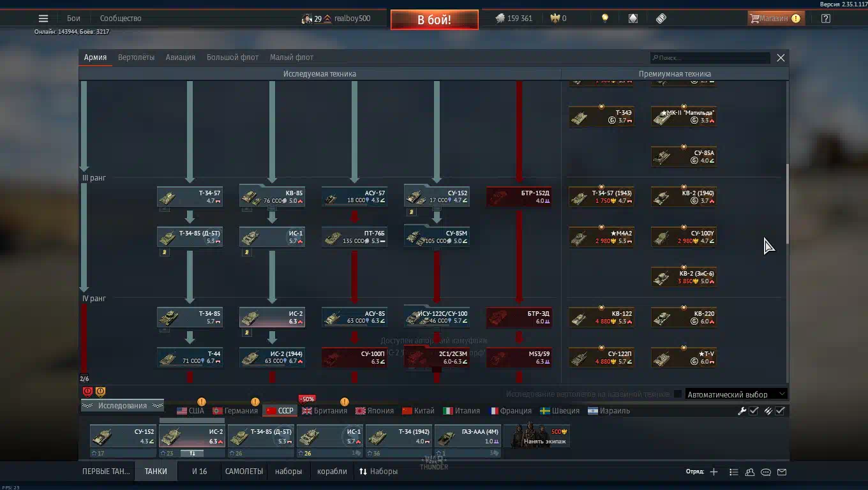868x490 pixels.
Task: Click swap arrows under ИС-2 crew slot
Action: (192, 454)
